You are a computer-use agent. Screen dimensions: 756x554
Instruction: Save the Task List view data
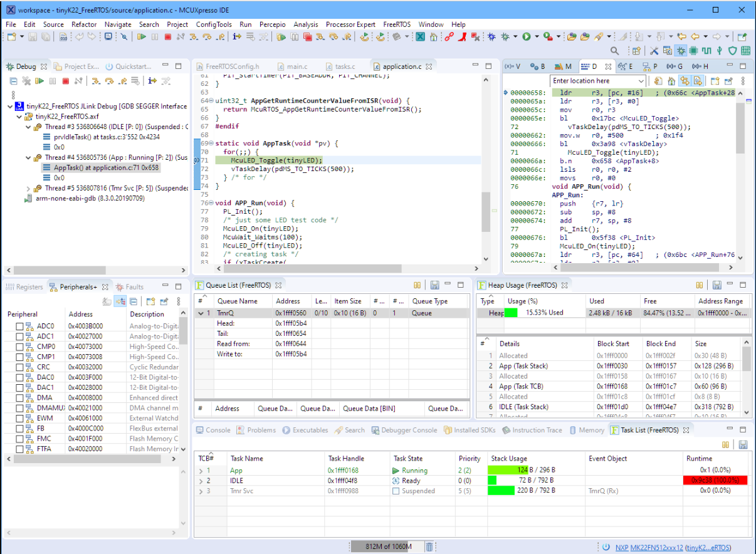click(743, 444)
